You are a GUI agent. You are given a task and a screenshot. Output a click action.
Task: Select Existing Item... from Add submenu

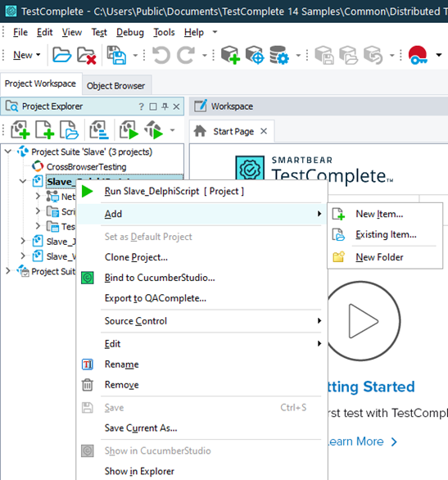coord(386,234)
